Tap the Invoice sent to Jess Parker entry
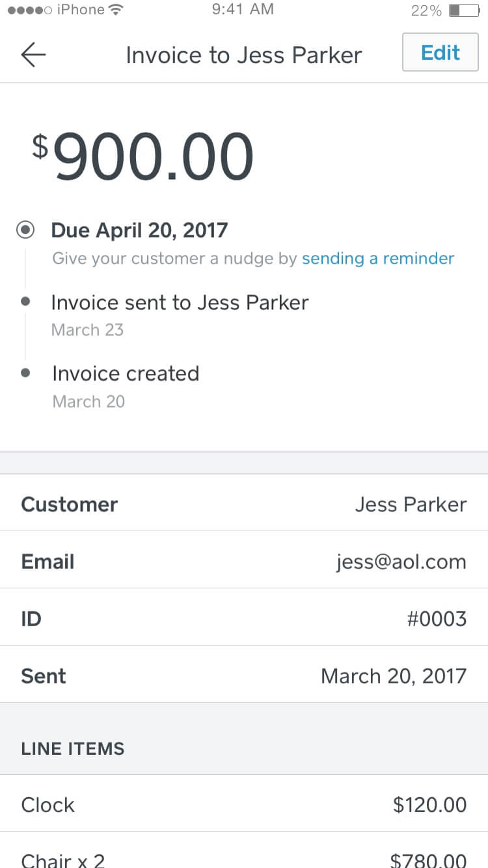Screen dimensions: 488x868 coord(180,302)
